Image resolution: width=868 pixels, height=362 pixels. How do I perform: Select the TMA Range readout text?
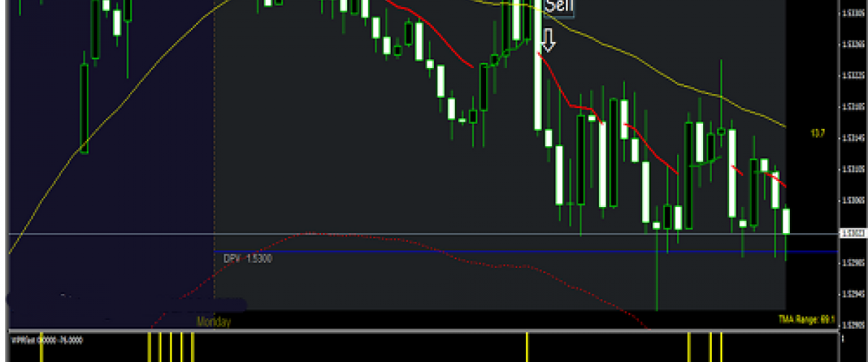807,319
